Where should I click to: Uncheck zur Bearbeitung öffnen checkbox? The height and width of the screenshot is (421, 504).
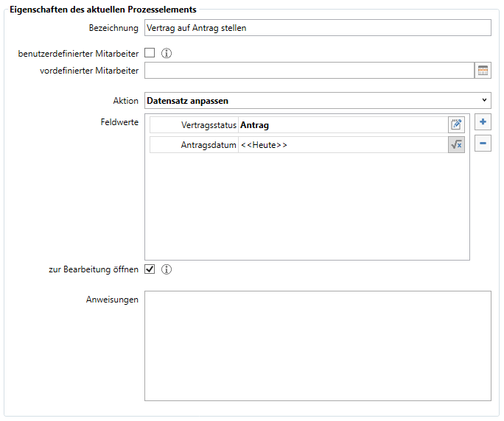click(150, 269)
